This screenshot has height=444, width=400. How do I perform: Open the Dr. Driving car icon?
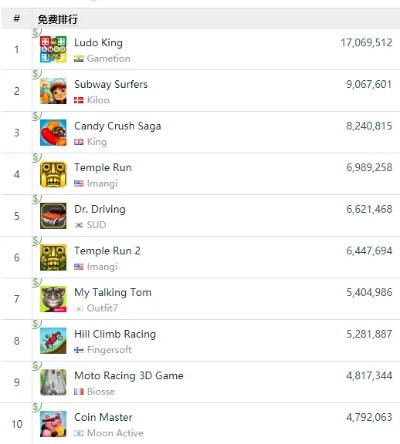(53, 216)
